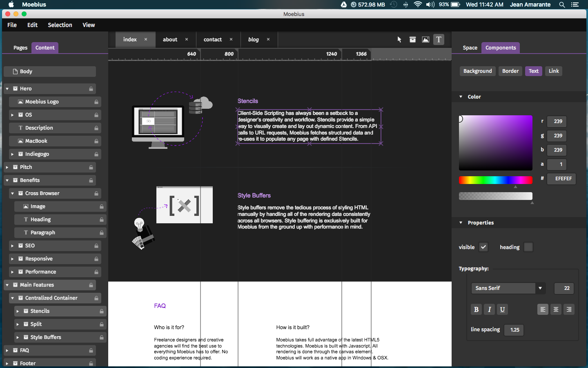Select the image tool in toolbar
588x368 pixels.
click(x=425, y=40)
